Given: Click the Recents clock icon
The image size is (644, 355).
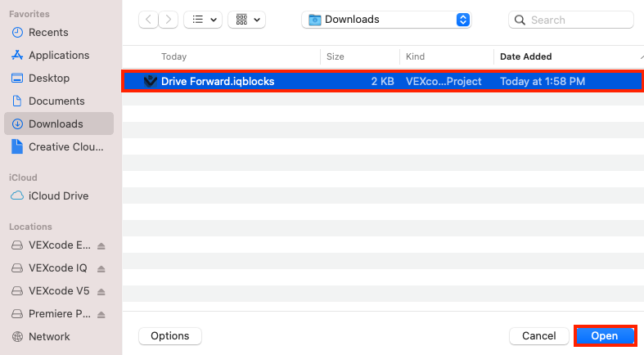Looking at the screenshot, I should [x=17, y=33].
